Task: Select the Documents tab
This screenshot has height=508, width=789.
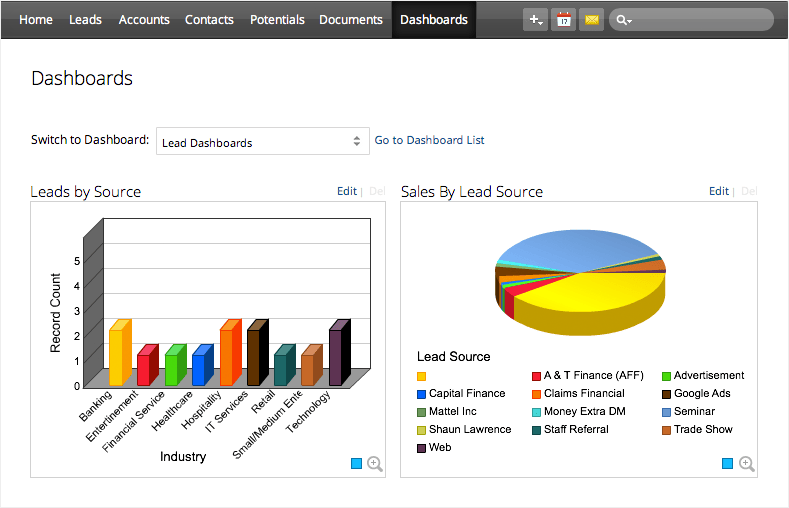Action: coord(351,20)
